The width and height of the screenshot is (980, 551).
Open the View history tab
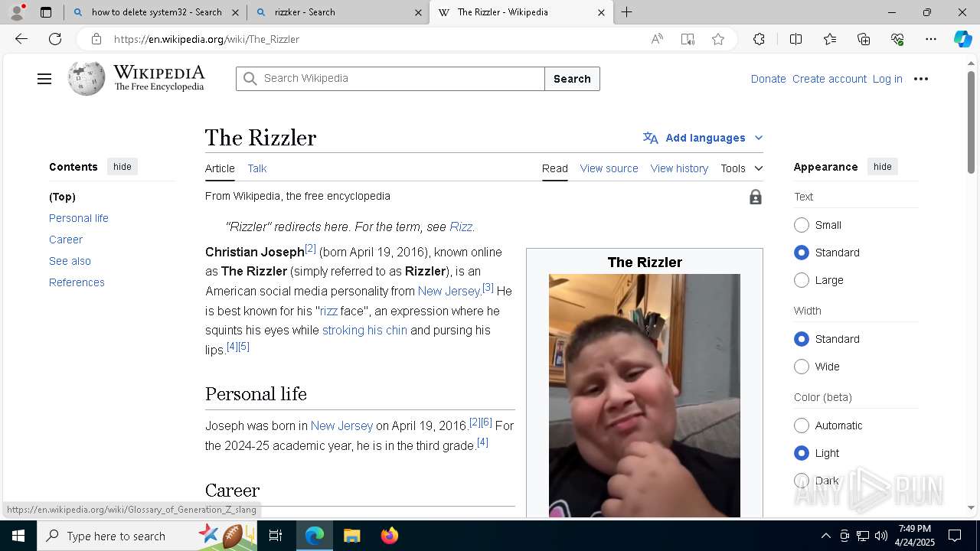679,168
